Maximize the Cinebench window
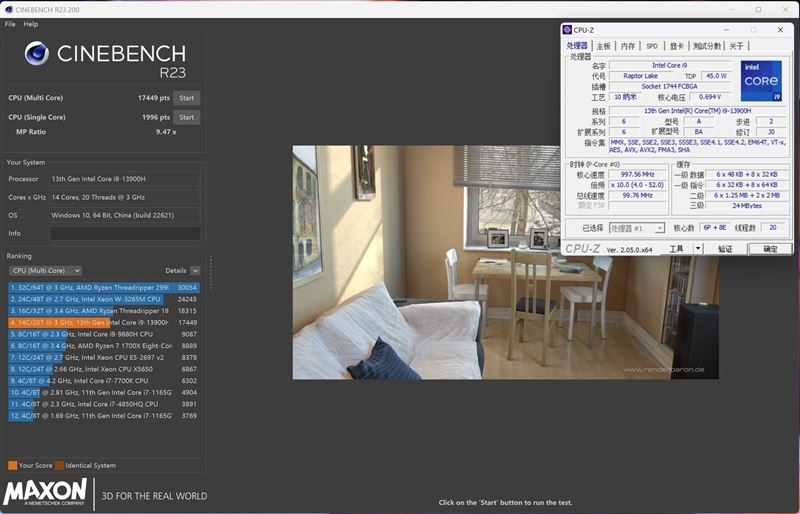 [x=759, y=9]
